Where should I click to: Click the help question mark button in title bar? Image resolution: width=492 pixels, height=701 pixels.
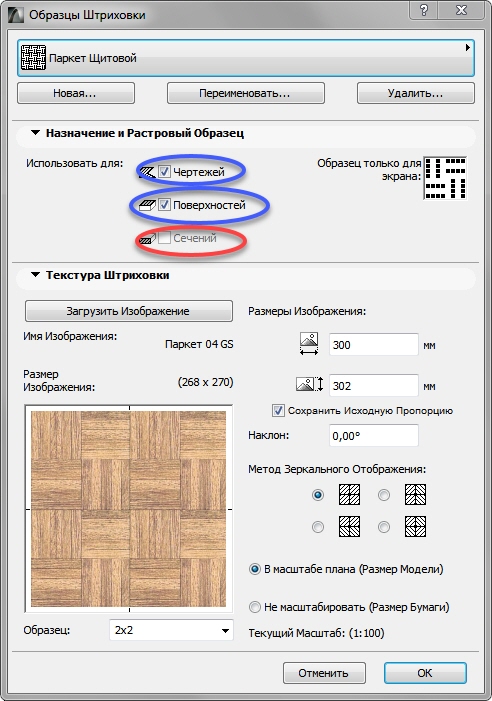424,10
